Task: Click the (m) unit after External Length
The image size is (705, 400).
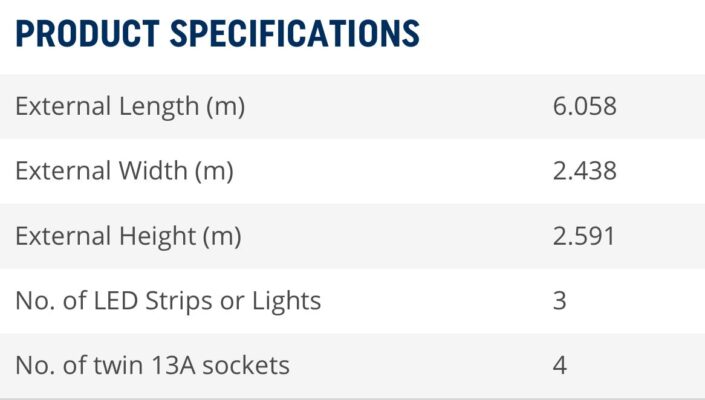Action: (x=225, y=106)
